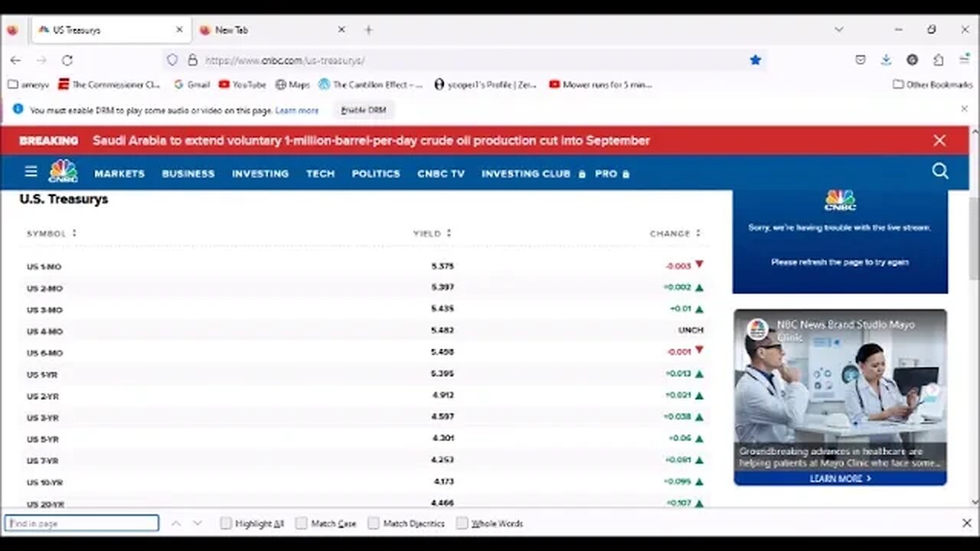Click in the Find in page field

click(82, 523)
